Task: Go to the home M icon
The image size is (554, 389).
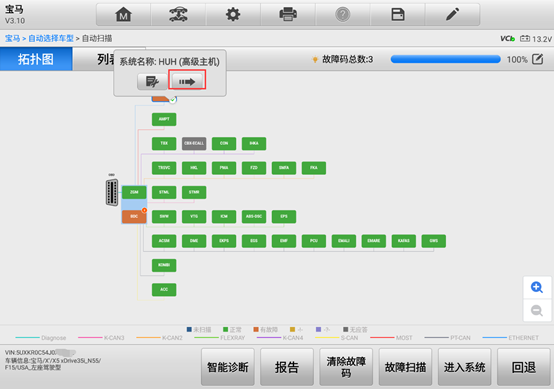Action: click(123, 14)
